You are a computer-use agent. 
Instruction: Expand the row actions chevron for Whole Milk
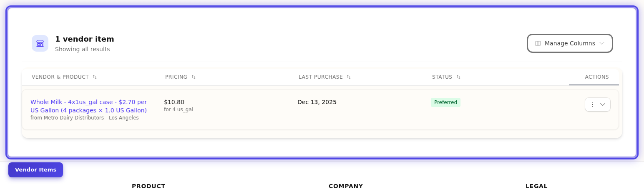pos(603,104)
